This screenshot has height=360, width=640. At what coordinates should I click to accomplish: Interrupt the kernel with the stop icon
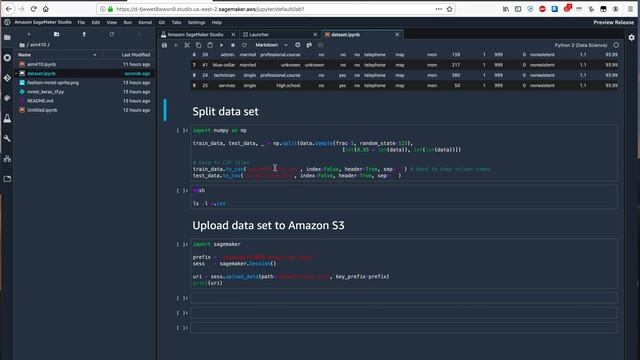click(233, 45)
